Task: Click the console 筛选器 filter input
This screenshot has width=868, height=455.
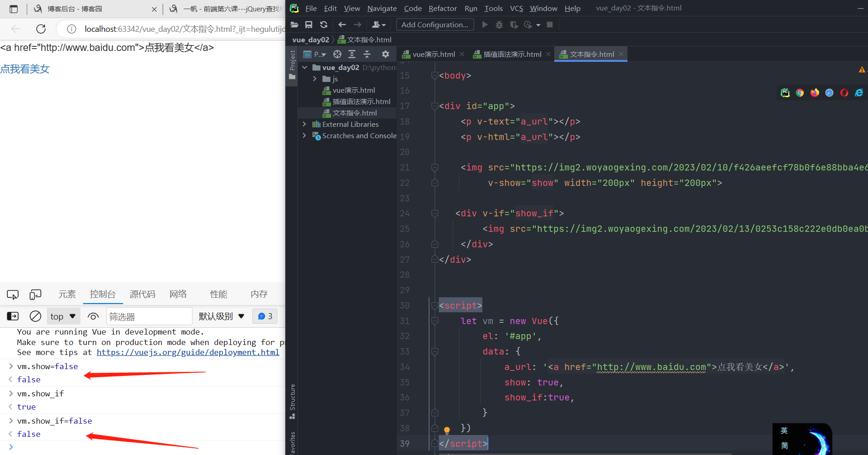Action: 149,316
